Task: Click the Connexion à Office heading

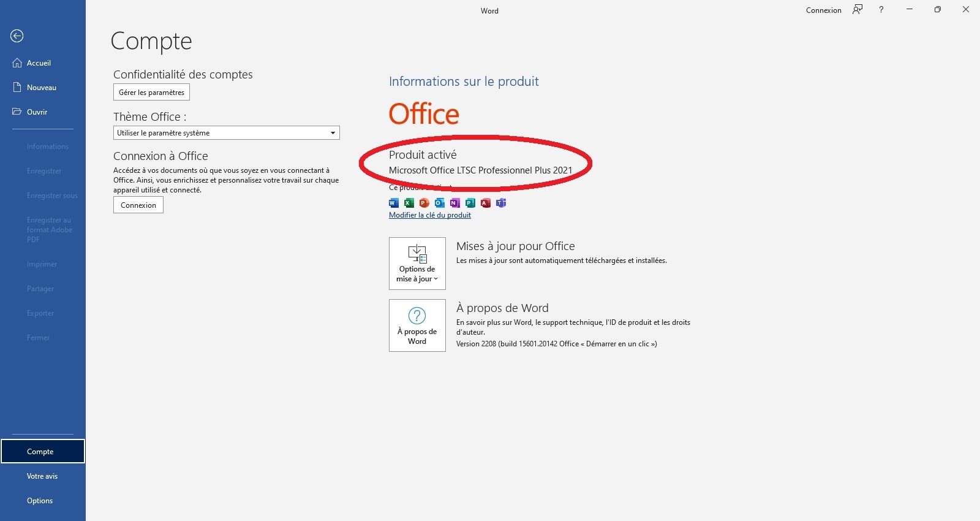Action: pos(160,156)
